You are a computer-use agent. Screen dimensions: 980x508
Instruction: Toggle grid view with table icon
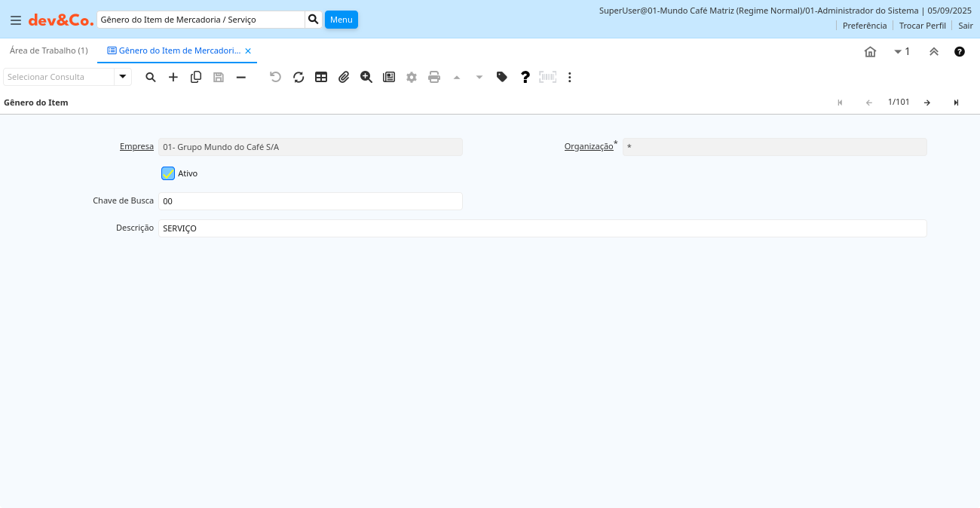coord(321,77)
